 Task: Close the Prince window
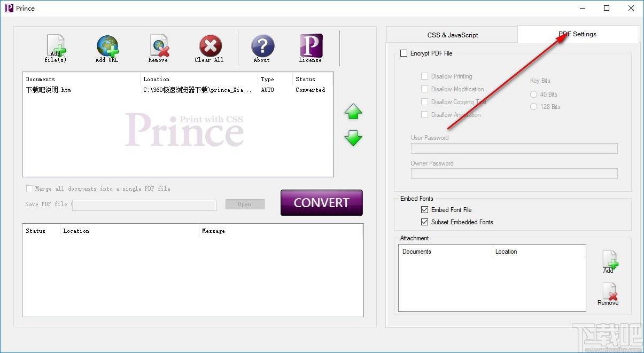631,8
